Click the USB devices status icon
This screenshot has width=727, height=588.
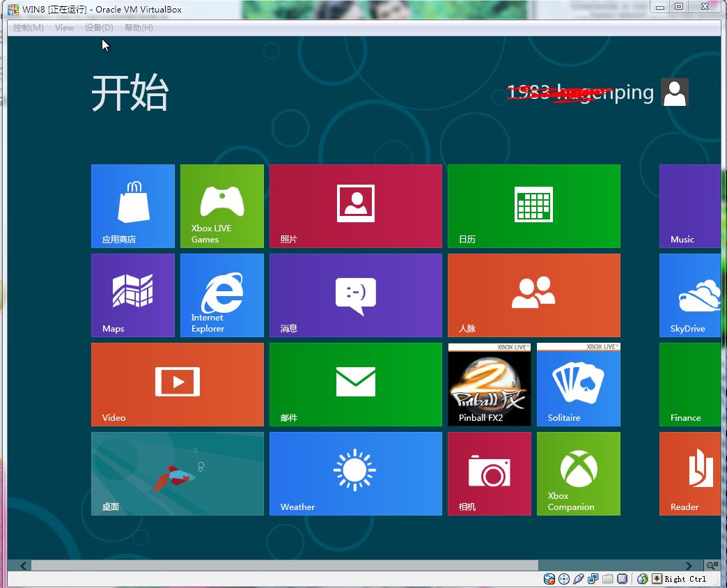tap(578, 579)
